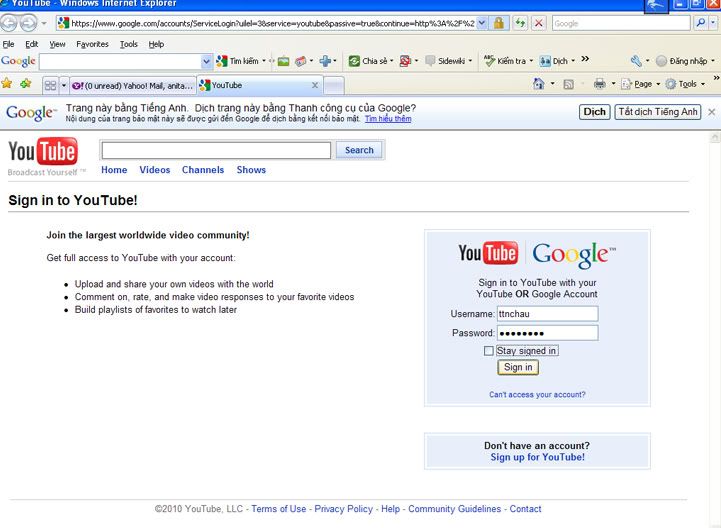Switch to the Yahoo! Mail tab
The width and height of the screenshot is (721, 528).
(x=133, y=86)
